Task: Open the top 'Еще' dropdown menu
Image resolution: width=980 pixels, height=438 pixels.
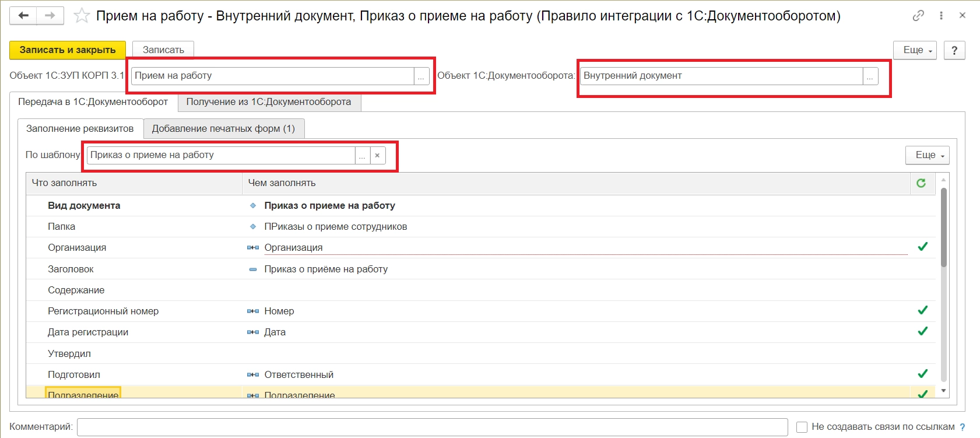Action: pyautogui.click(x=915, y=50)
